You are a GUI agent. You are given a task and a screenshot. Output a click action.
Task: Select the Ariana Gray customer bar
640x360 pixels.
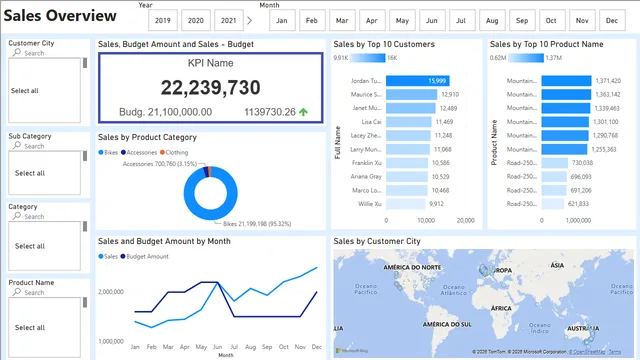[407, 177]
